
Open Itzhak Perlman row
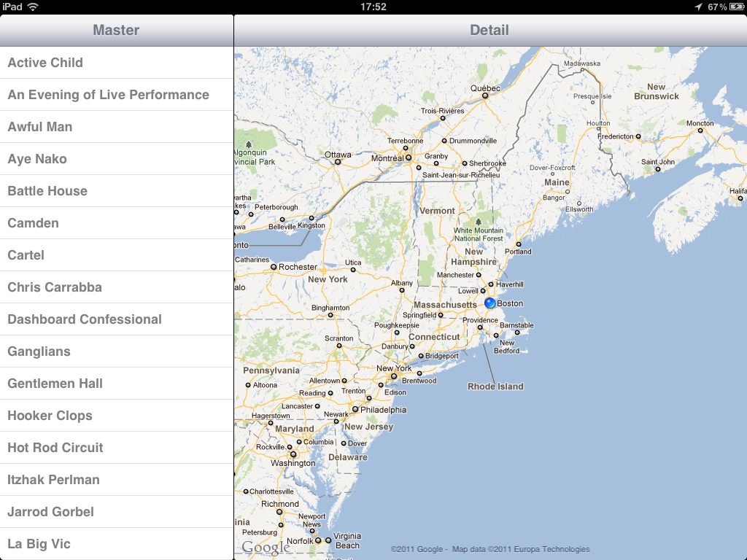click(117, 480)
